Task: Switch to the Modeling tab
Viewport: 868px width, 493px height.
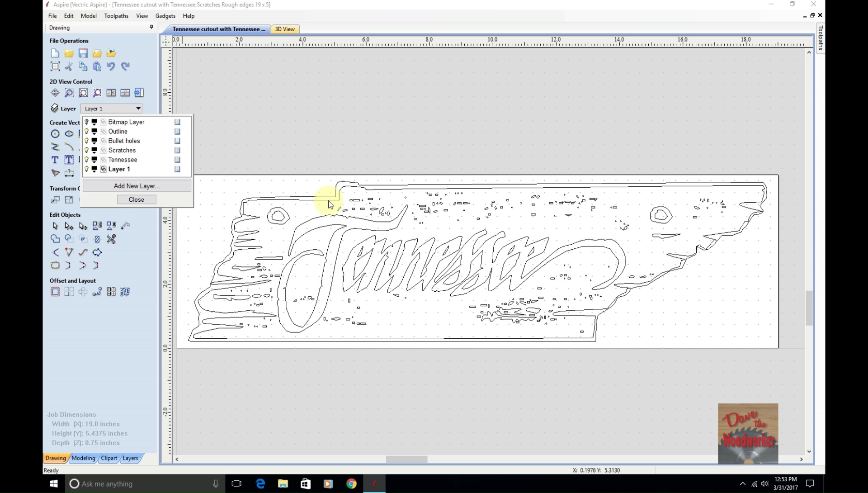Action: 83,458
